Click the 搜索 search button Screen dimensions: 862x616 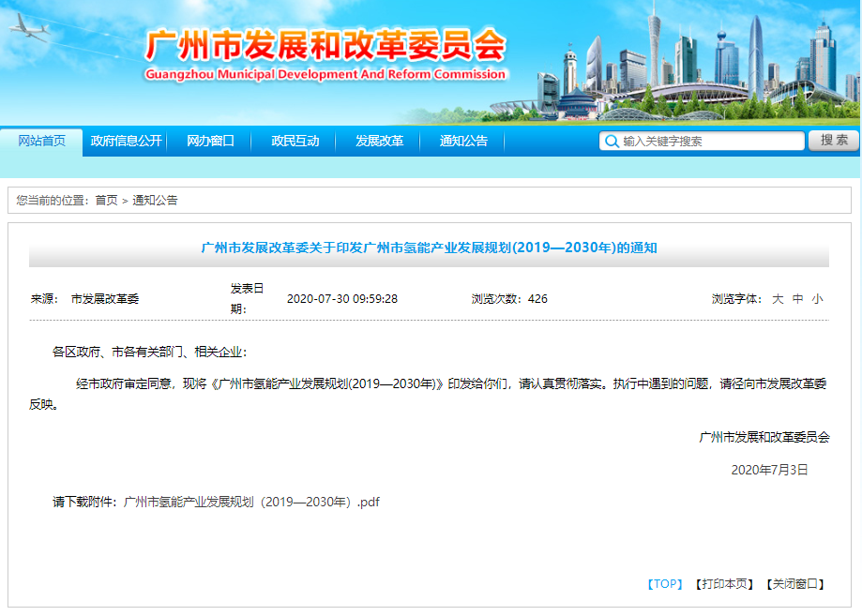pyautogui.click(x=833, y=141)
